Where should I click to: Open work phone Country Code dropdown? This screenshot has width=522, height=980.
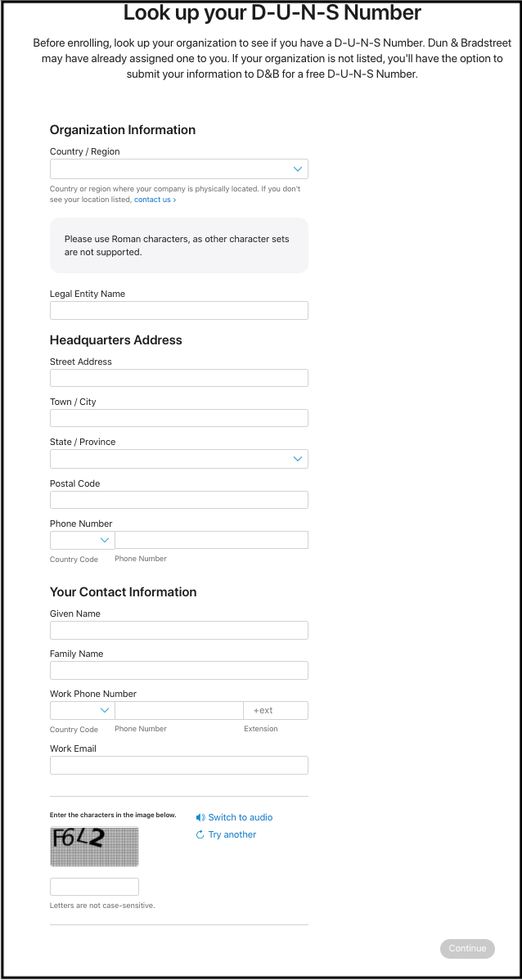(83, 710)
